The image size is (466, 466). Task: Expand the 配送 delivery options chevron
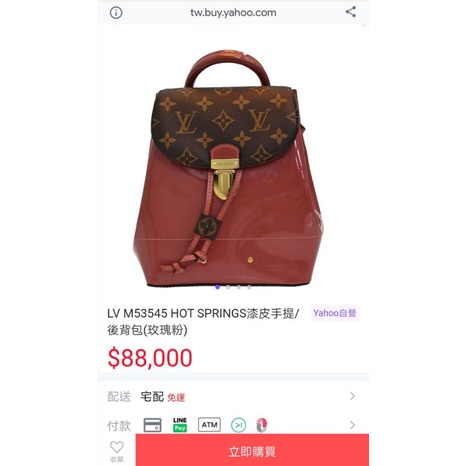(352, 396)
